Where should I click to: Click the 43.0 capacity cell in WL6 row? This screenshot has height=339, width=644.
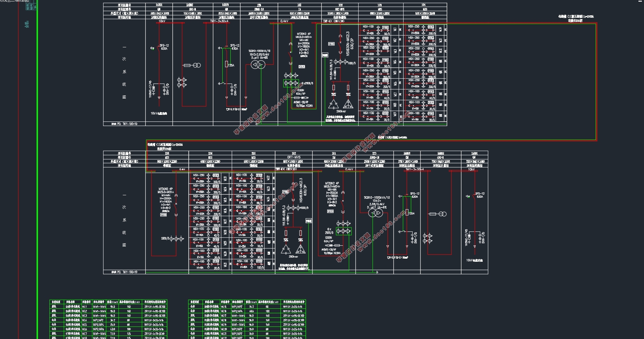tap(113, 329)
